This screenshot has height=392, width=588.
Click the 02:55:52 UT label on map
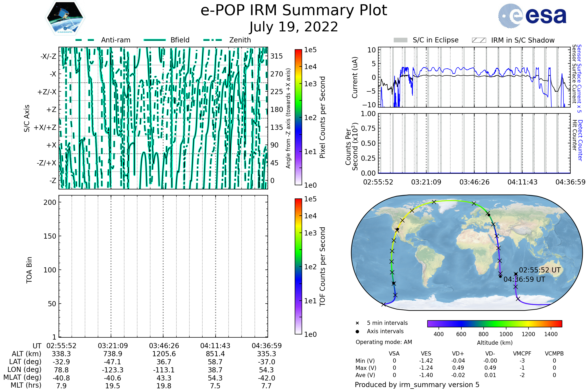[539, 270]
